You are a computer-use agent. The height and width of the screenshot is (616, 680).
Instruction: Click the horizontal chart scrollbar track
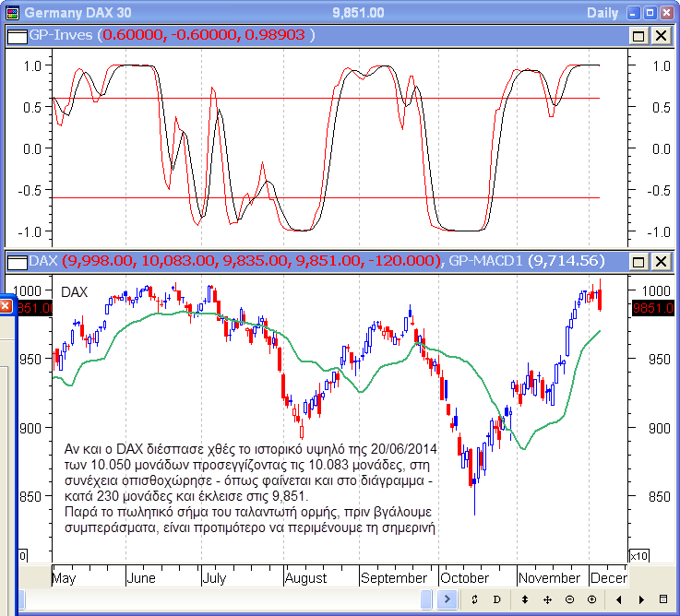click(221, 600)
